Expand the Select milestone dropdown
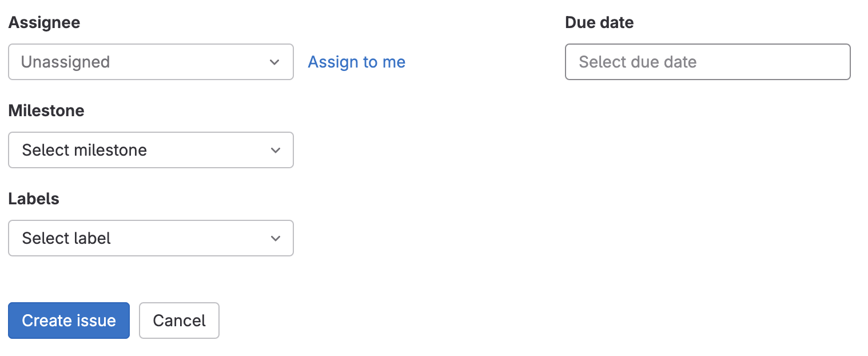This screenshot has width=868, height=356. pyautogui.click(x=150, y=150)
